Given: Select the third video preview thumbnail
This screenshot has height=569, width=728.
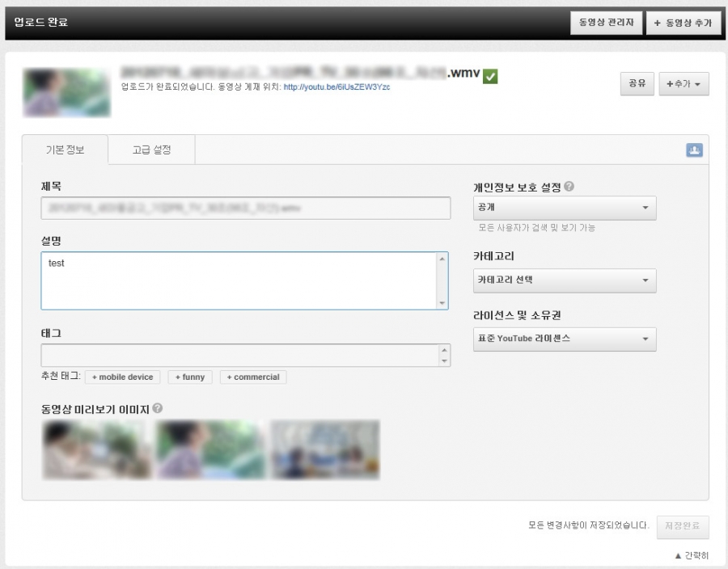Looking at the screenshot, I should coord(324,449).
